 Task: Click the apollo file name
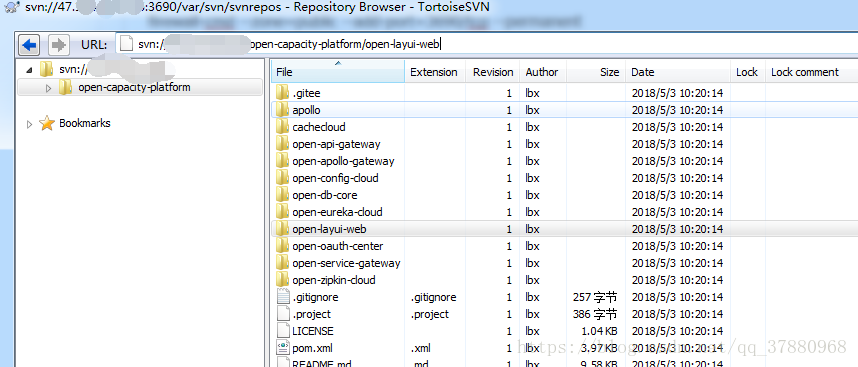pos(306,110)
